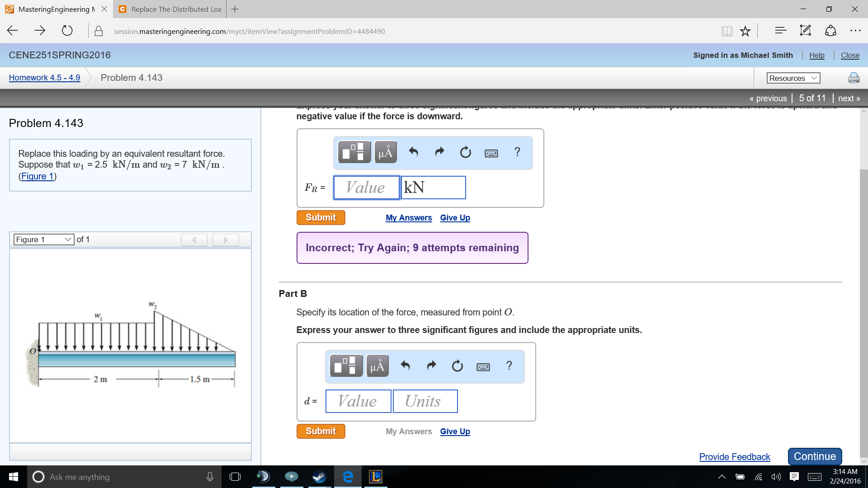Print the problem page
The width and height of the screenshot is (868, 488).
click(854, 78)
